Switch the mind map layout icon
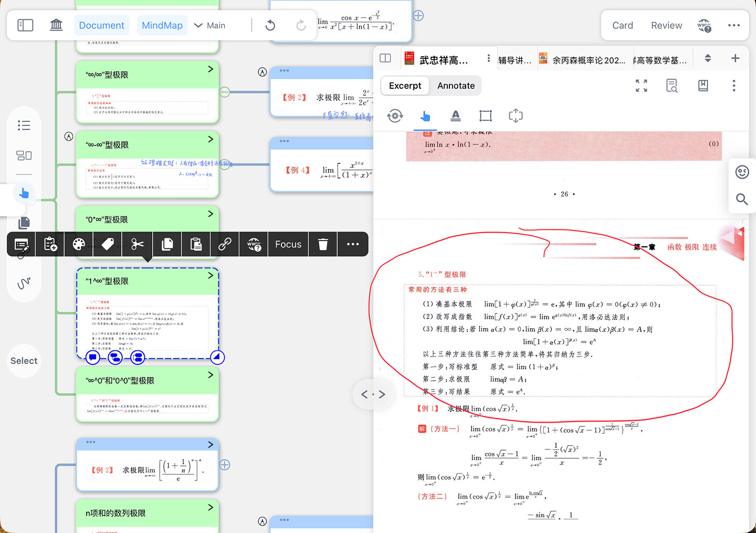756x533 pixels. pos(24,155)
